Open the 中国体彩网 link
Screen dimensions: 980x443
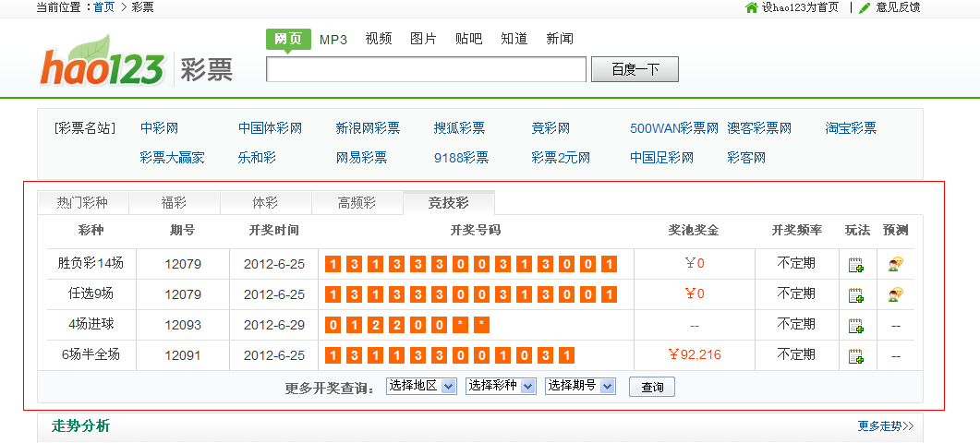click(270, 128)
